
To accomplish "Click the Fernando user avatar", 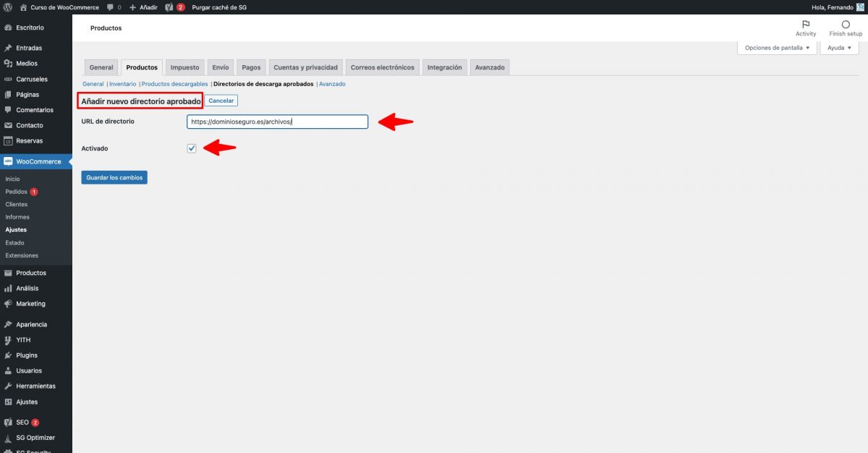I will (860, 7).
